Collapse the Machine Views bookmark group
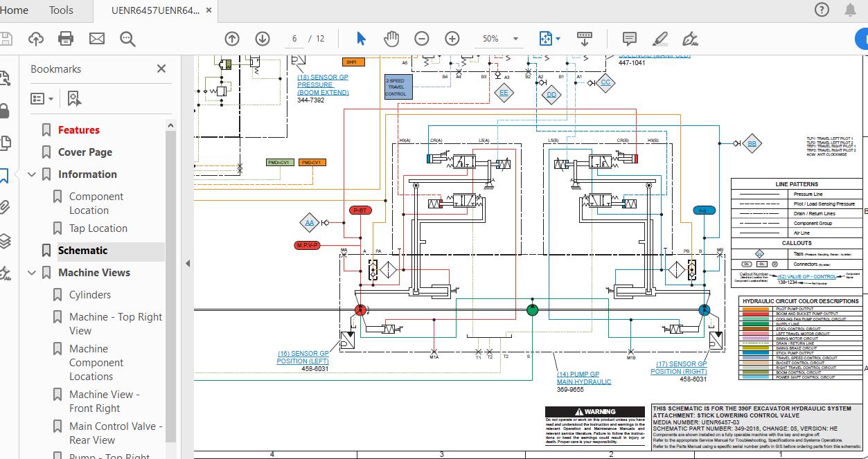This screenshot has width=868, height=459. coord(31,273)
